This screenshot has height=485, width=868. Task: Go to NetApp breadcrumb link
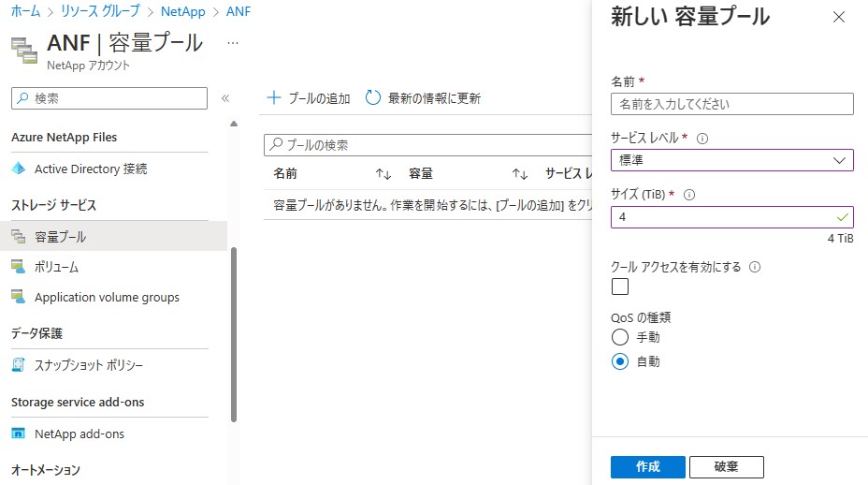[182, 11]
